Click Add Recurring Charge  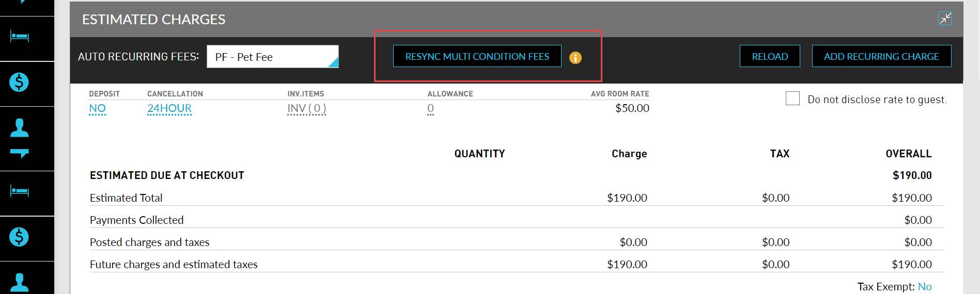(881, 56)
